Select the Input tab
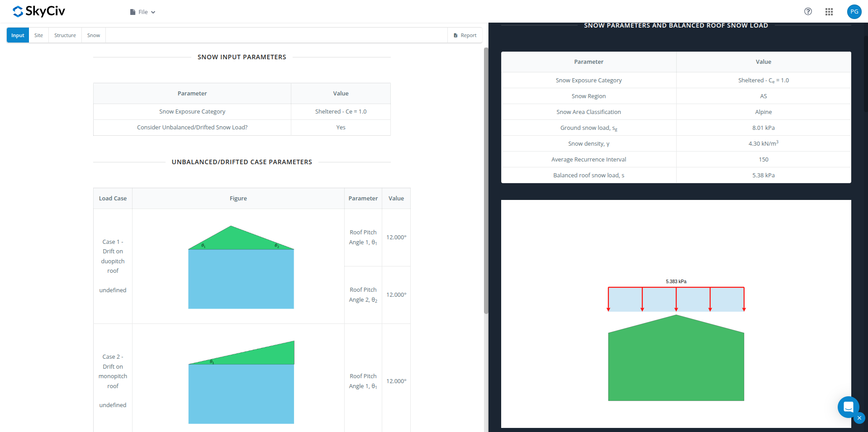Viewport: 868px width, 432px height. pyautogui.click(x=18, y=35)
